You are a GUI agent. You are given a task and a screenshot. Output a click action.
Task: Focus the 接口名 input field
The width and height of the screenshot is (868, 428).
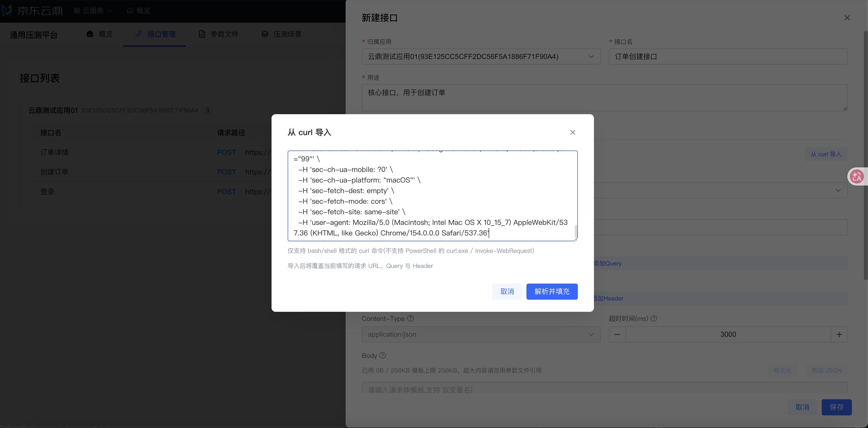pyautogui.click(x=728, y=57)
